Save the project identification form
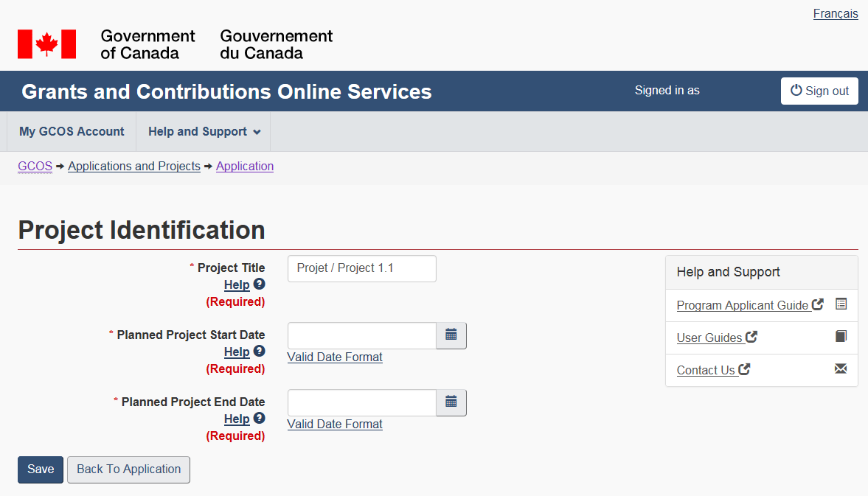This screenshot has height=496, width=868. point(41,469)
